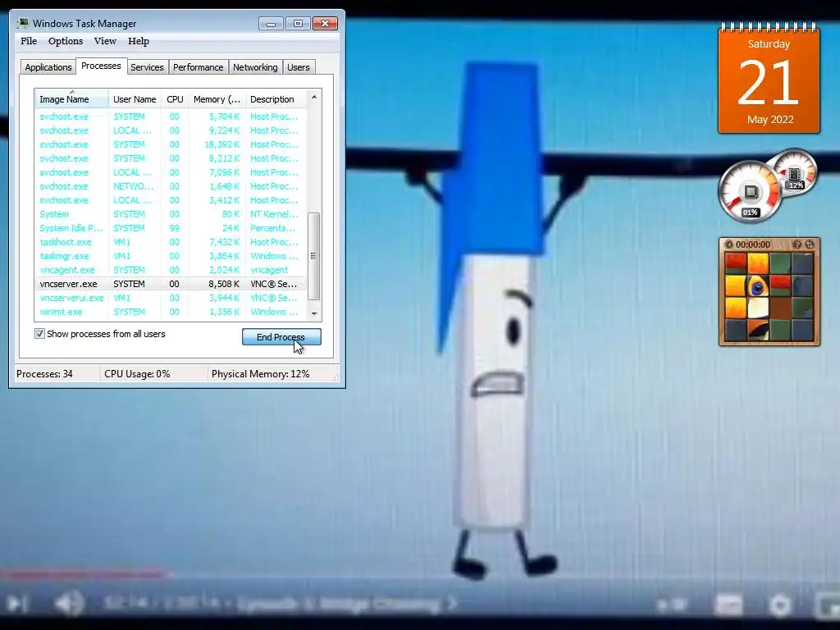The width and height of the screenshot is (840, 630).
Task: Open the Help menu
Action: 138,41
